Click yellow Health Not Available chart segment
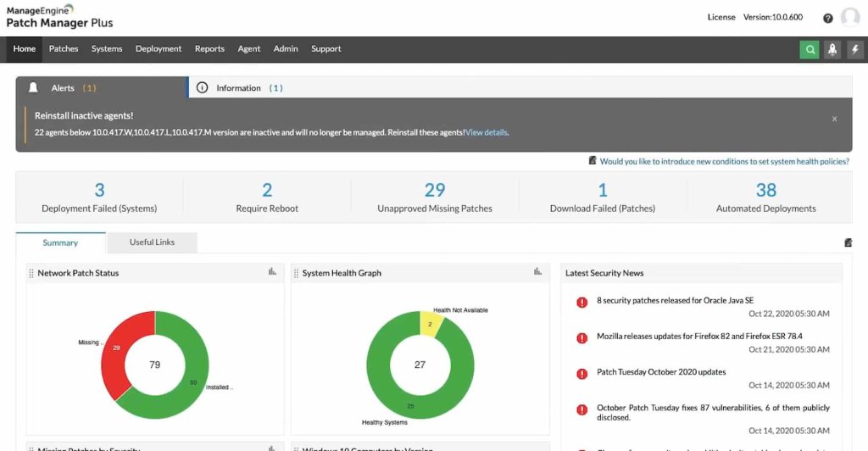The image size is (868, 451). 430,324
